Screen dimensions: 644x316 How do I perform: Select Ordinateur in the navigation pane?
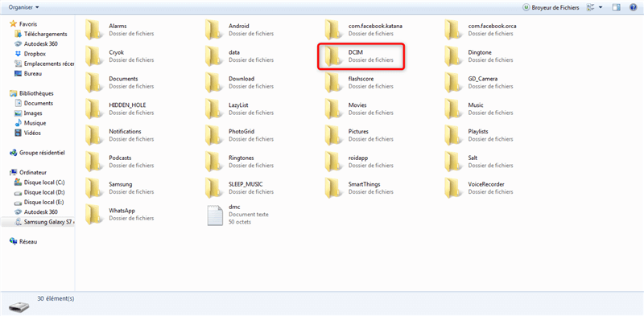(x=27, y=172)
